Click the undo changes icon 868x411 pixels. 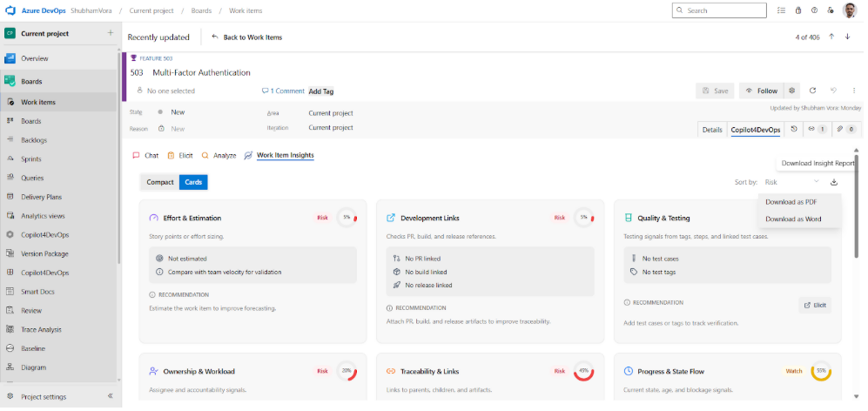pyautogui.click(x=833, y=91)
